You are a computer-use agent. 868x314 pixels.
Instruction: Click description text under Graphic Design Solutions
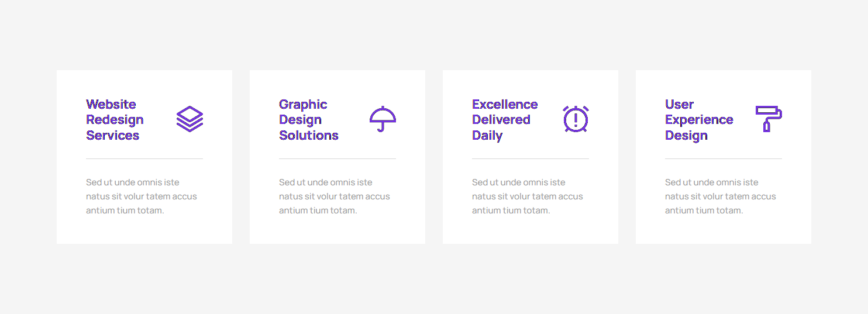click(334, 196)
